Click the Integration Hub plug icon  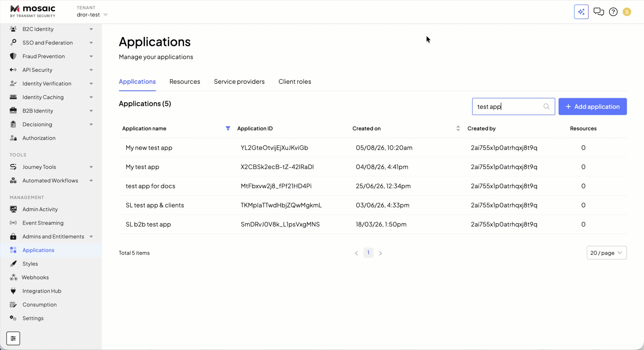click(13, 291)
